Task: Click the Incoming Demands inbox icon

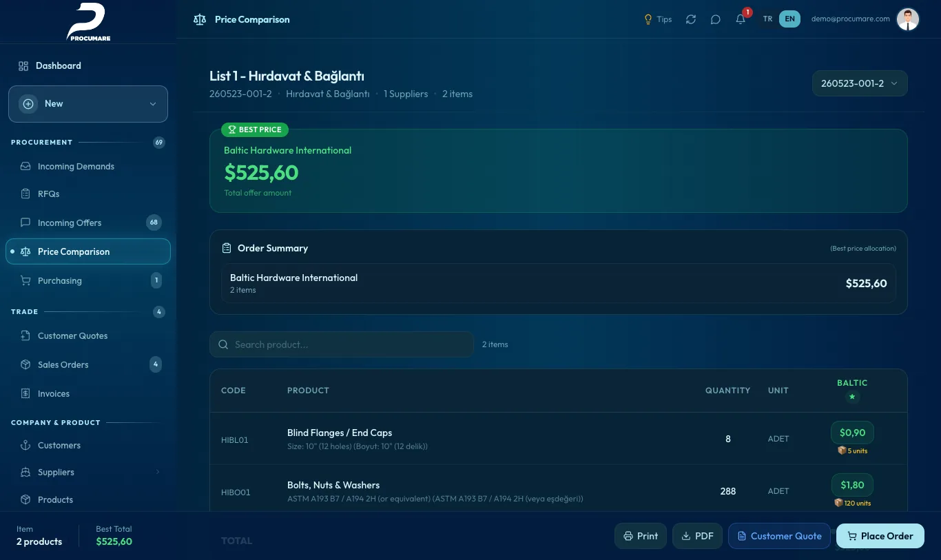Action: click(x=25, y=167)
